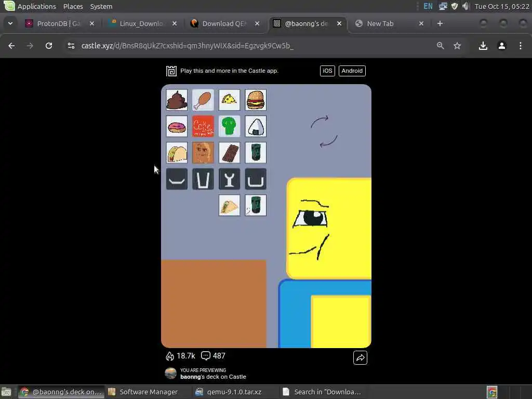Open a new browser tab

(x=440, y=24)
